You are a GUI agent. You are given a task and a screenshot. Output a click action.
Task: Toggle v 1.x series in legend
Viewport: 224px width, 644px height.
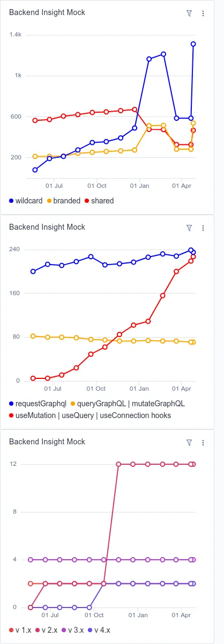21,630
